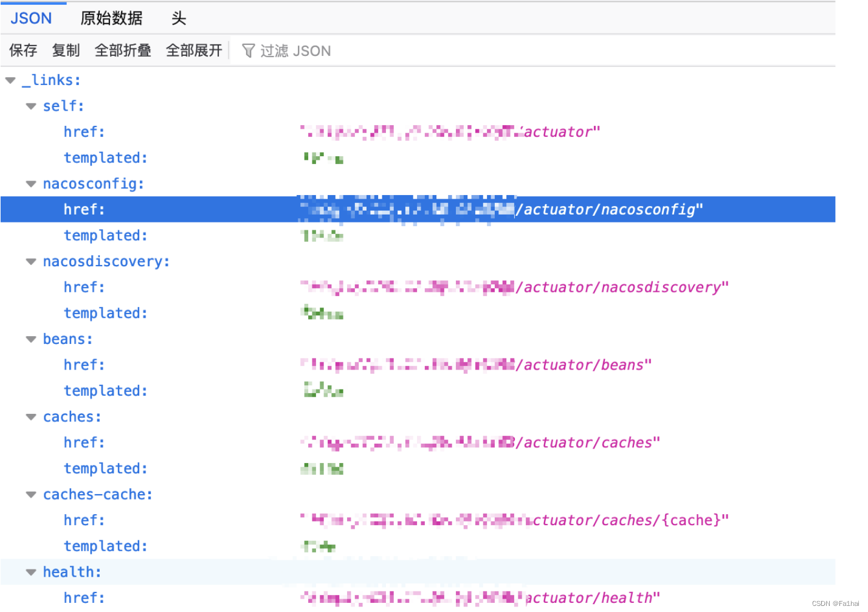The width and height of the screenshot is (868, 612).
Task: Switch to the JSON tab
Action: 31,18
